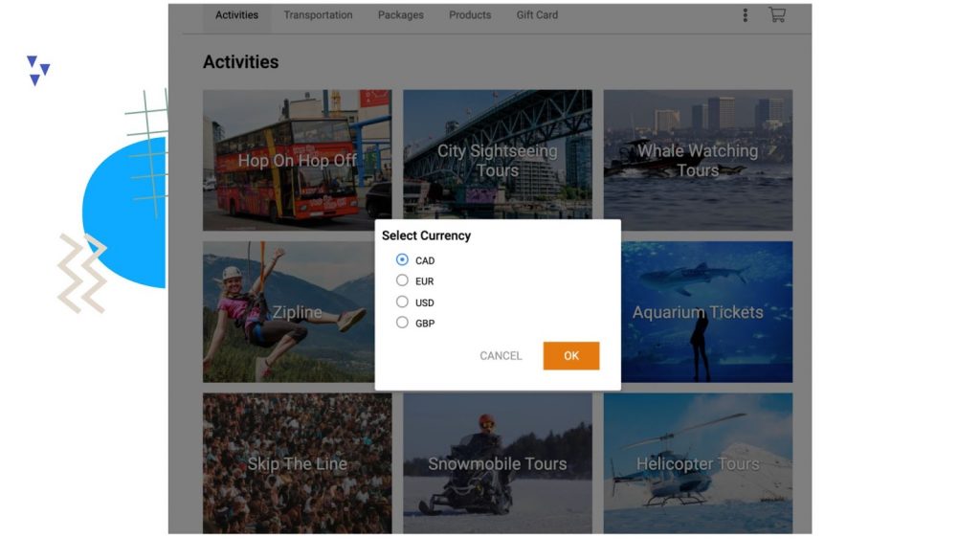Open the three-dot overflow menu
Image resolution: width=980 pixels, height=560 pixels.
pos(744,14)
